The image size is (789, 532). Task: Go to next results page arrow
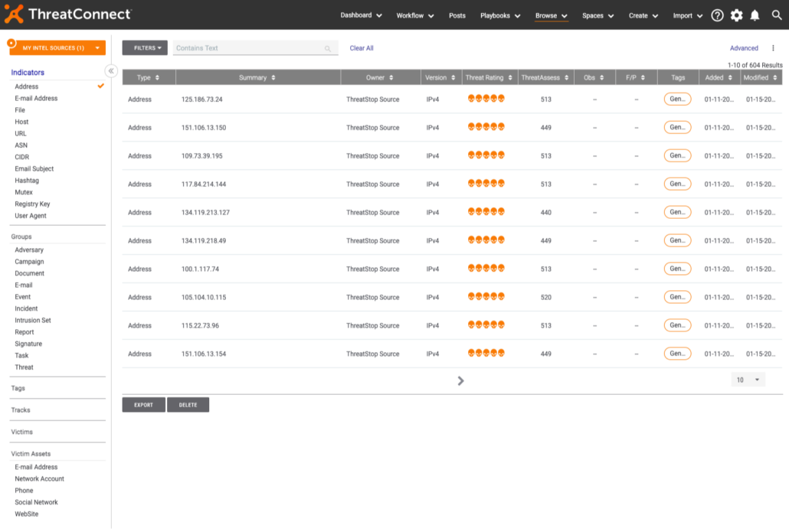(460, 380)
